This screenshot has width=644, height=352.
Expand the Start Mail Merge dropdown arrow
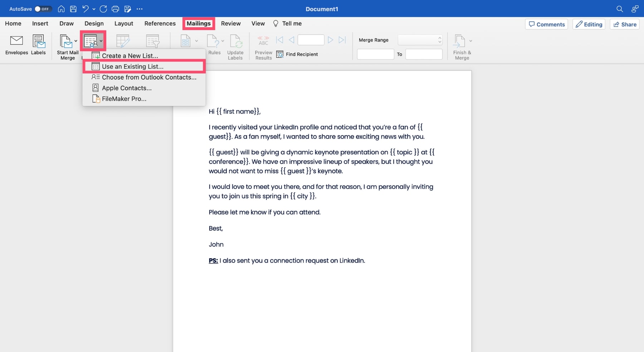[76, 41]
